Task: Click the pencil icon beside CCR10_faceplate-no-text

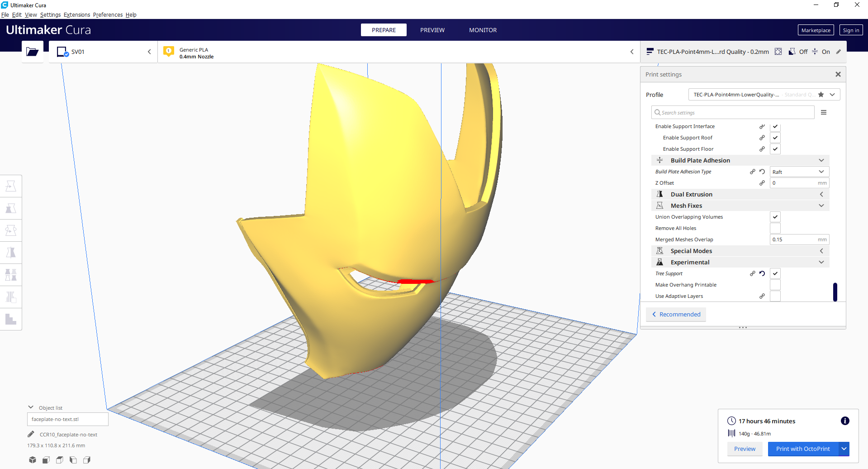Action: (x=31, y=434)
